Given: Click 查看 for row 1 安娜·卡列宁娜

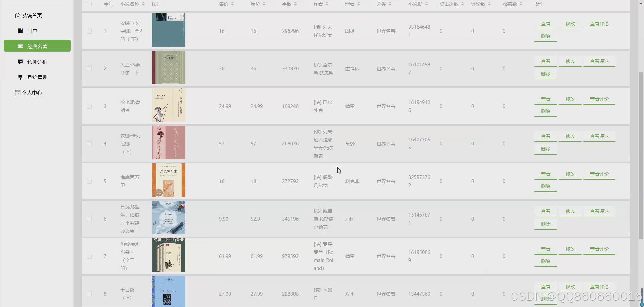Looking at the screenshot, I should (x=546, y=24).
